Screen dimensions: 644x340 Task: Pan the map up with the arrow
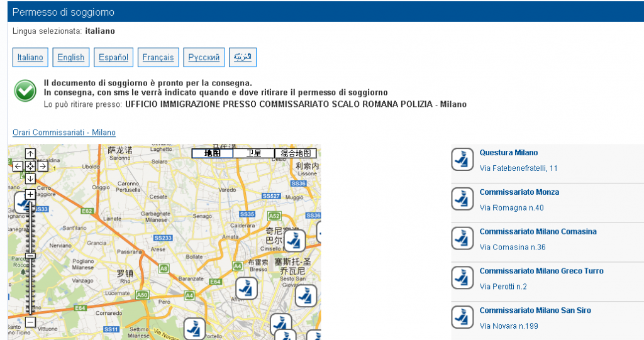(30, 153)
